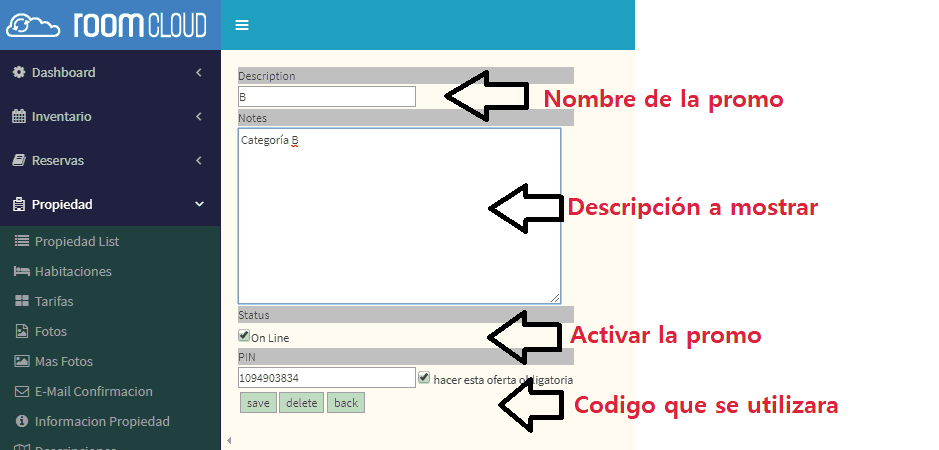Click the Habitaciones bed icon
939x450 pixels.
tap(22, 271)
